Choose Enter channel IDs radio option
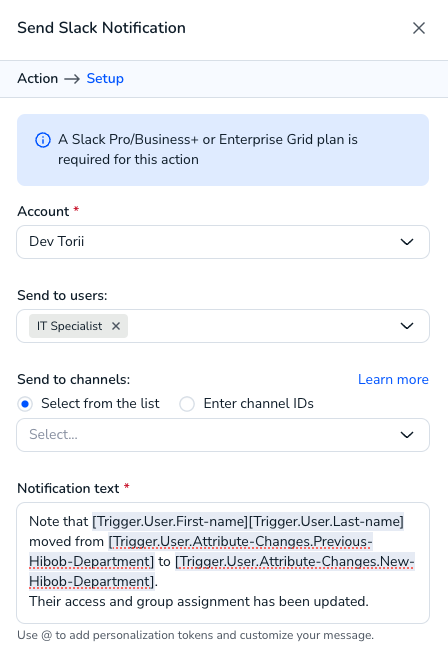Viewport: 448px width, 665px height. pos(187,404)
